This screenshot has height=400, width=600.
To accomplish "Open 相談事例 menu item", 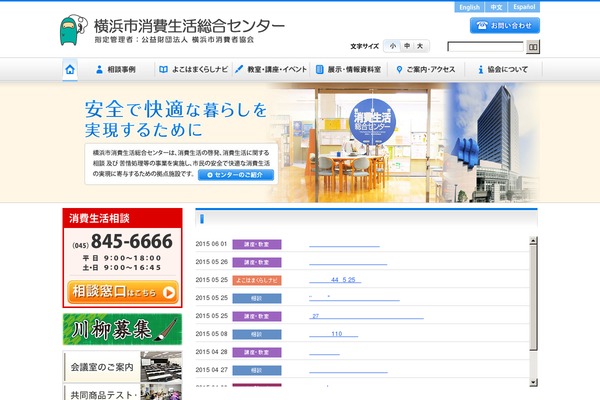I will pos(116,69).
